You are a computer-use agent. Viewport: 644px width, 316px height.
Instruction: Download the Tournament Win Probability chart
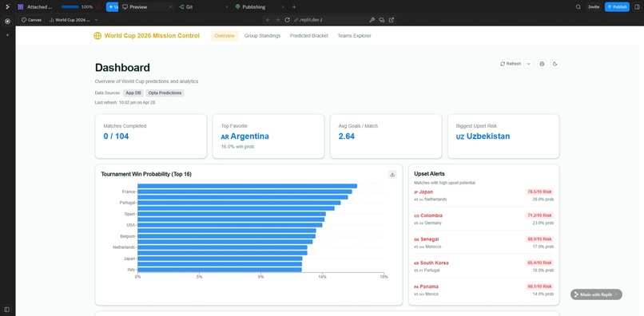click(x=392, y=175)
